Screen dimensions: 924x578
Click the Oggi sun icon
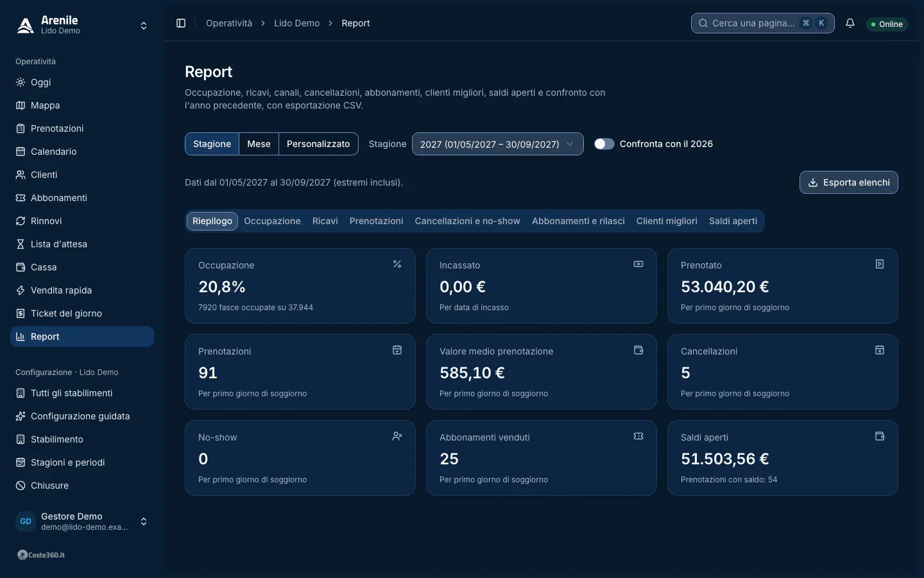pyautogui.click(x=21, y=82)
